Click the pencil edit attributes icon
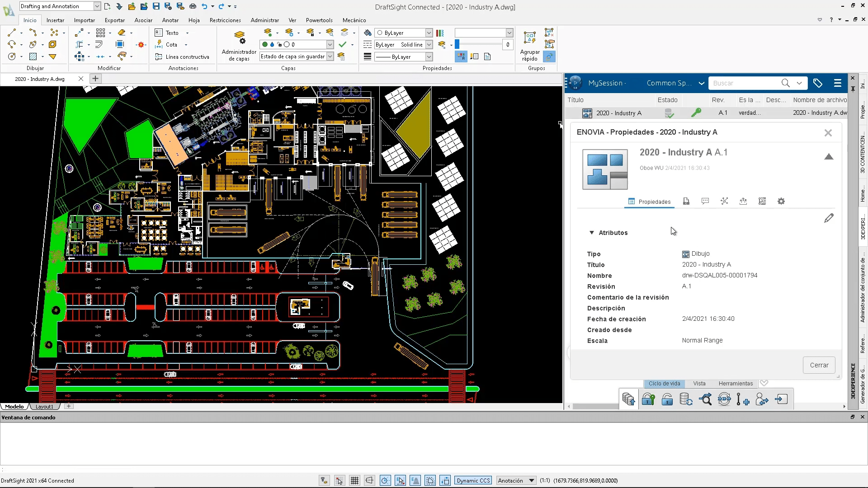Screen dimensions: 868x488 (x=829, y=218)
